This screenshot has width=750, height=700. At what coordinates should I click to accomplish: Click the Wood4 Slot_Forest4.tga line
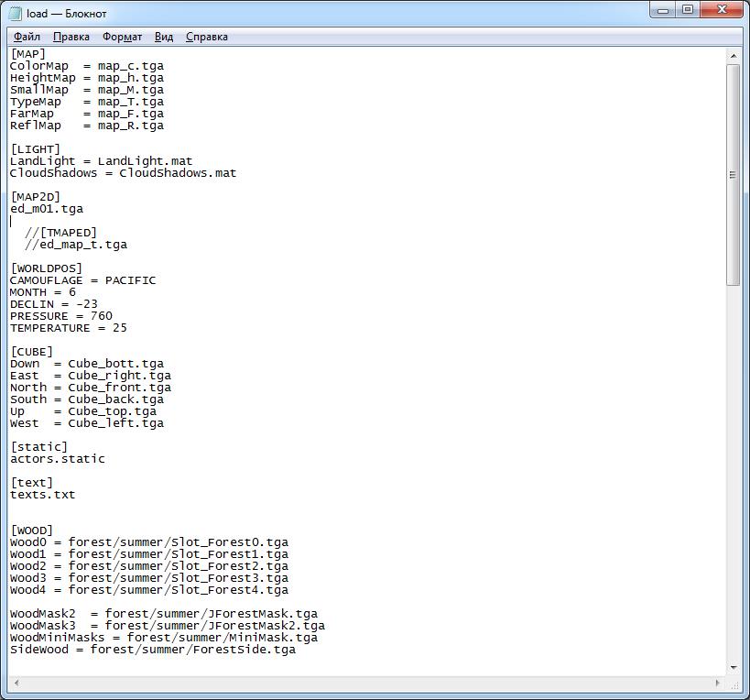pos(149,590)
